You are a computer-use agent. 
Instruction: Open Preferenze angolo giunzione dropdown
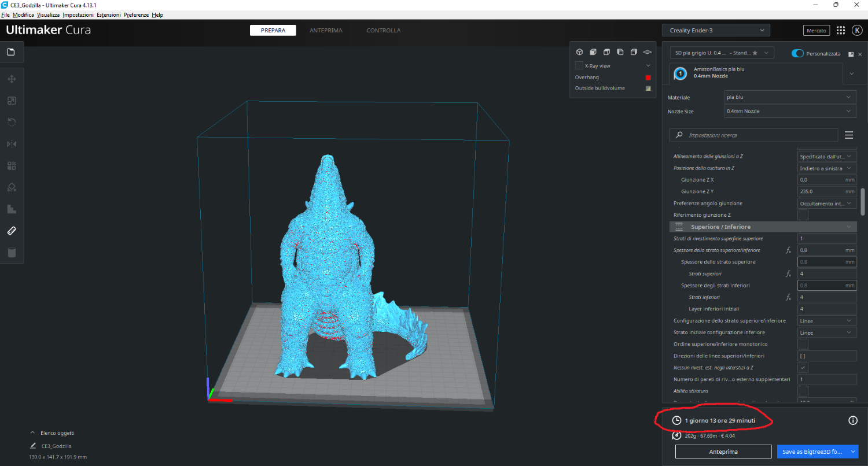pos(827,204)
